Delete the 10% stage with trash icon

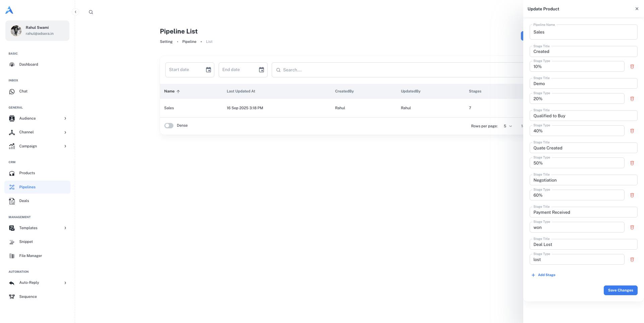(x=632, y=67)
